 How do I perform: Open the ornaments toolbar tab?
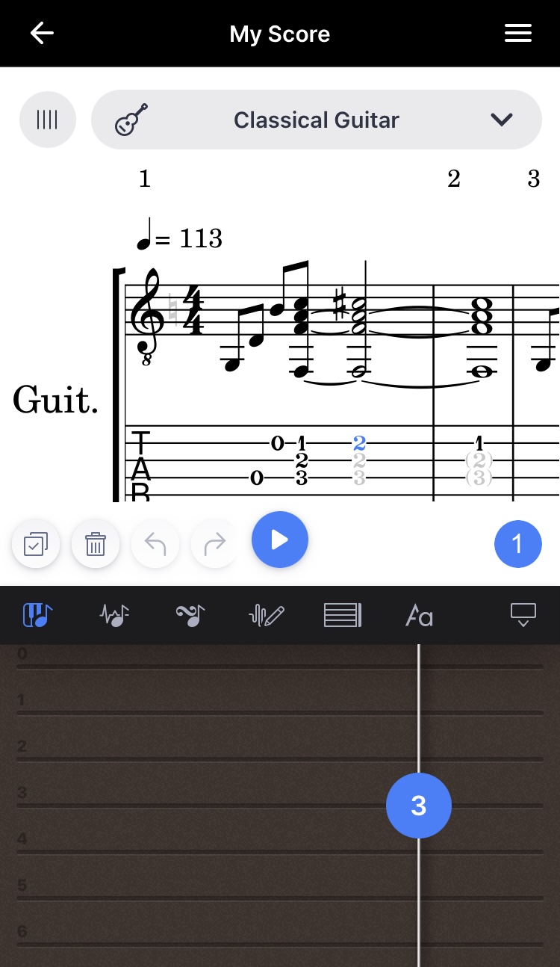[190, 615]
